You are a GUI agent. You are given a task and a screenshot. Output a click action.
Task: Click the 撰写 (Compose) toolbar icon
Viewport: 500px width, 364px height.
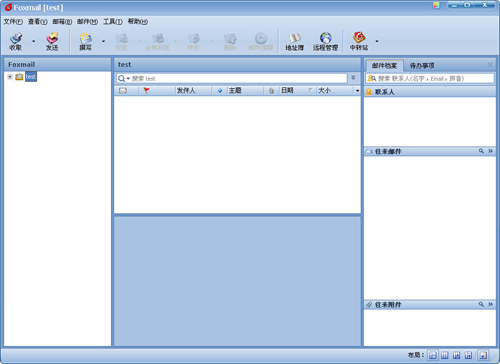[86, 41]
